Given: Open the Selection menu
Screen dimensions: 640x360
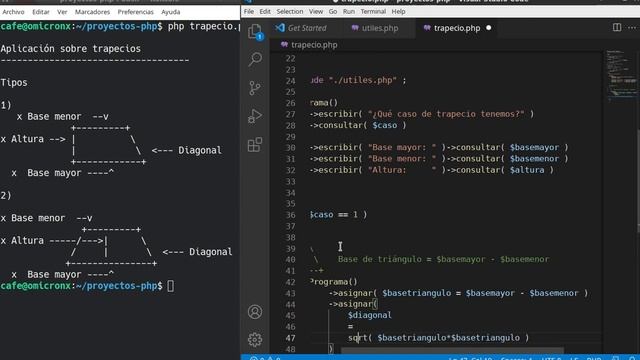Looking at the screenshot, I should (x=290, y=11).
